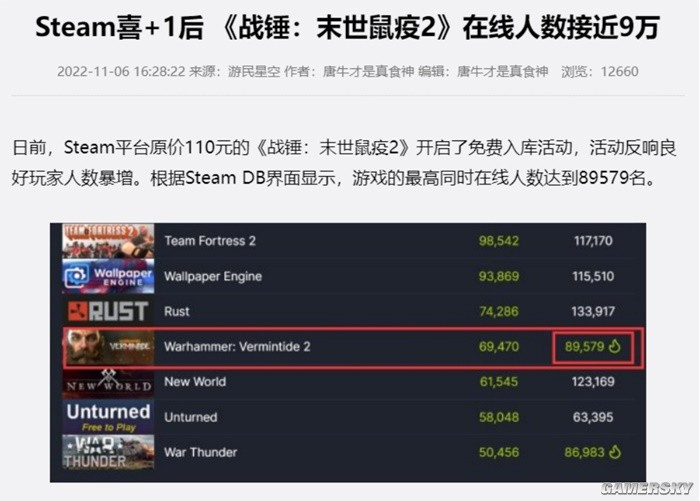Open the Team Fortress 2 title link
Image resolution: width=700 pixels, height=501 pixels.
210,241
